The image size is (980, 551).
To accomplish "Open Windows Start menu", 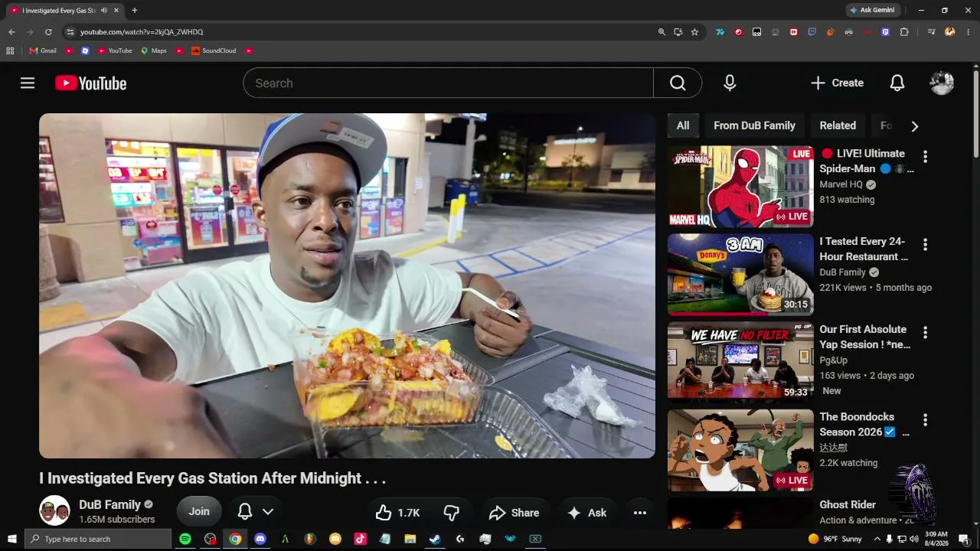I will [x=11, y=539].
